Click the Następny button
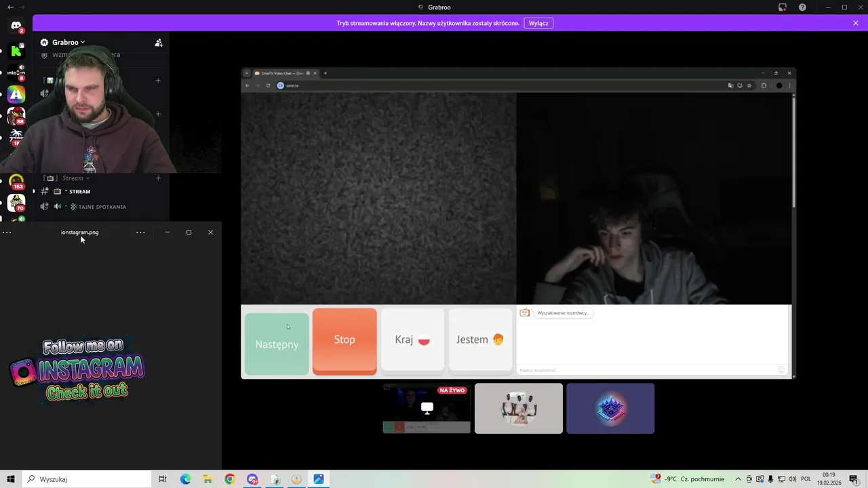Screen dimensions: 868x488 [277, 344]
